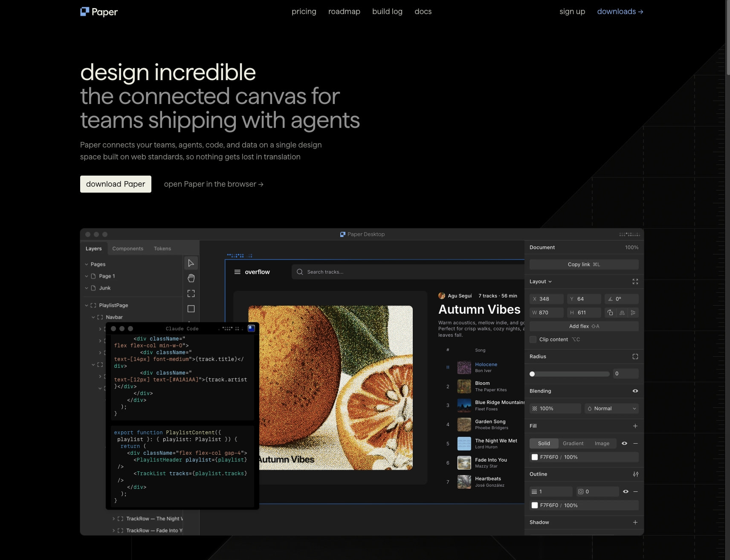The image size is (730, 560).
Task: Click the independent Radius corners icon
Action: (635, 357)
